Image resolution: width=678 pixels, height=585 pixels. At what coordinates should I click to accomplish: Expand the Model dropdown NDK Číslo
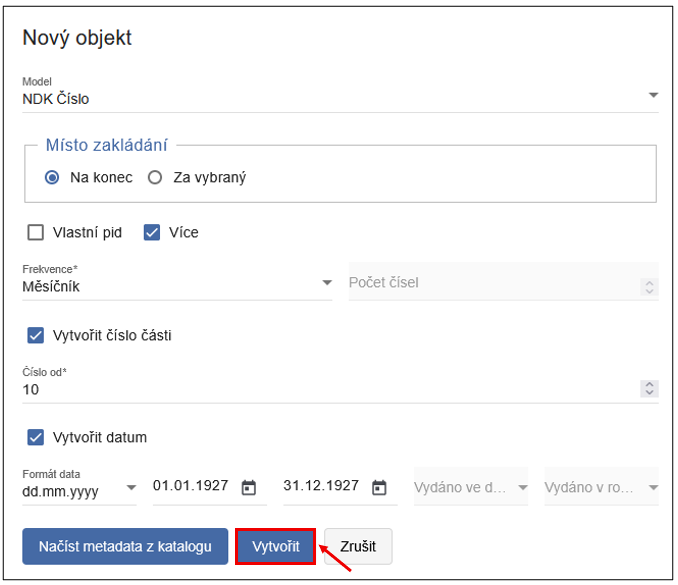point(652,96)
